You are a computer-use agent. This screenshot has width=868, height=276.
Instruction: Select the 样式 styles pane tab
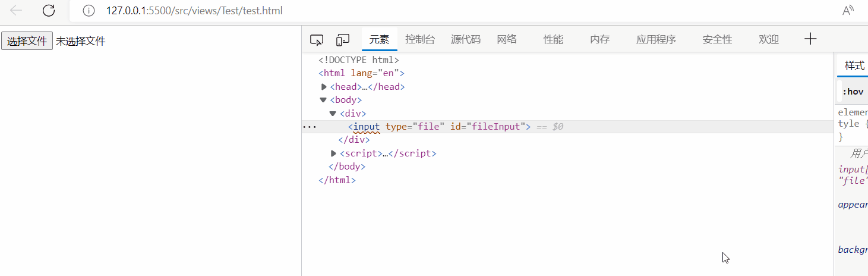(x=854, y=65)
